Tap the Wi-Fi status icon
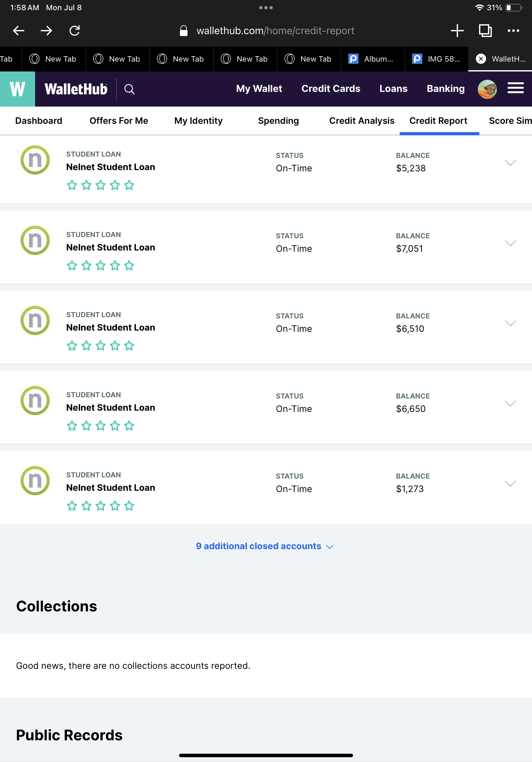This screenshot has height=762, width=532. (479, 7)
